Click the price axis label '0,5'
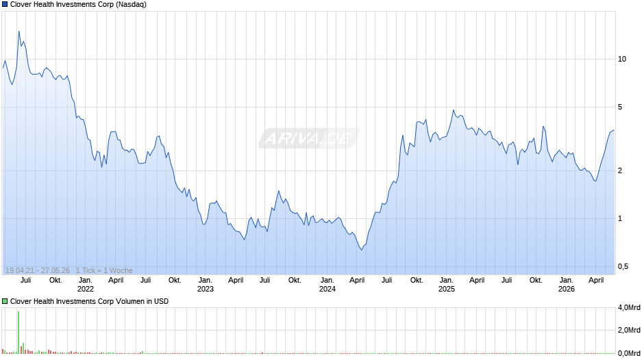The height and width of the screenshot is (360, 644). click(623, 267)
